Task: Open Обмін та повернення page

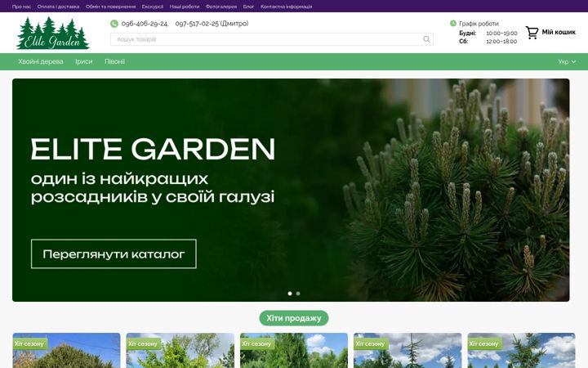Action: tap(110, 7)
